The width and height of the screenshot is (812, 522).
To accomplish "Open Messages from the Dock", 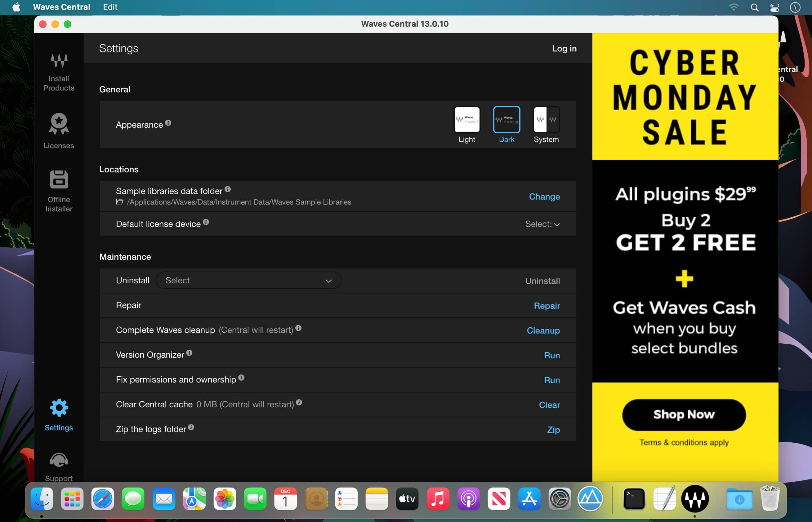I will (133, 499).
